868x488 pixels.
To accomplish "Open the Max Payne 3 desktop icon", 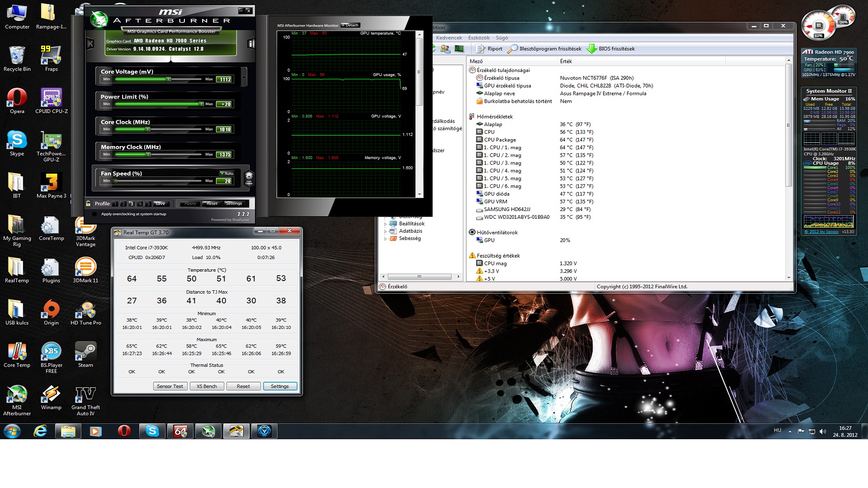I will [x=52, y=185].
